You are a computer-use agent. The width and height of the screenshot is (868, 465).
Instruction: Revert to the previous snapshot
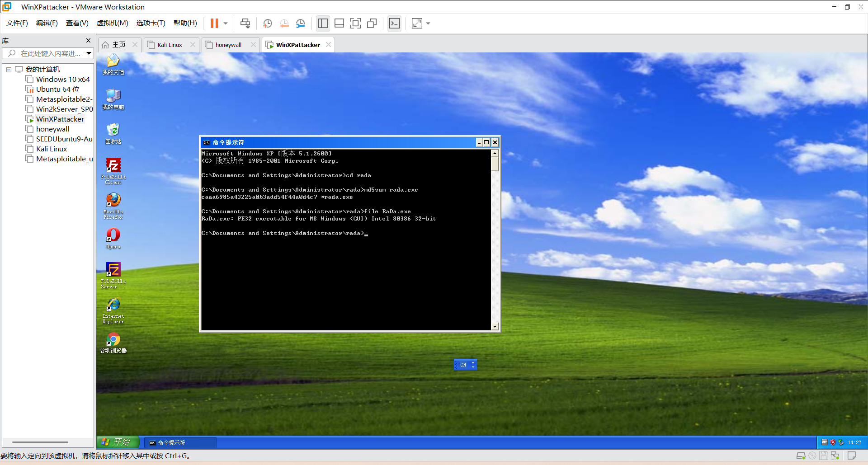pos(284,23)
